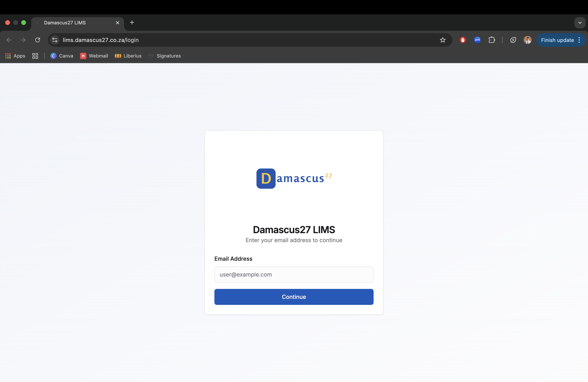This screenshot has height=382, width=588.
Task: Open the tab groups grid icon
Action: [x=35, y=56]
